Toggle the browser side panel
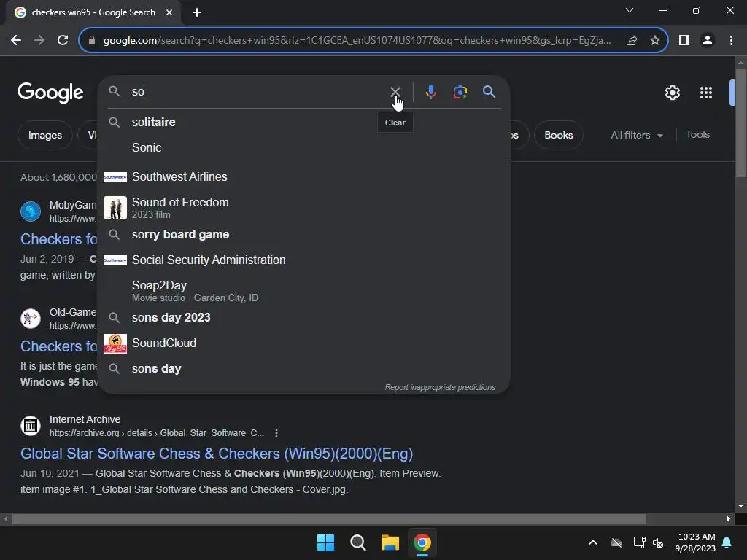This screenshot has height=560, width=747. (x=684, y=41)
